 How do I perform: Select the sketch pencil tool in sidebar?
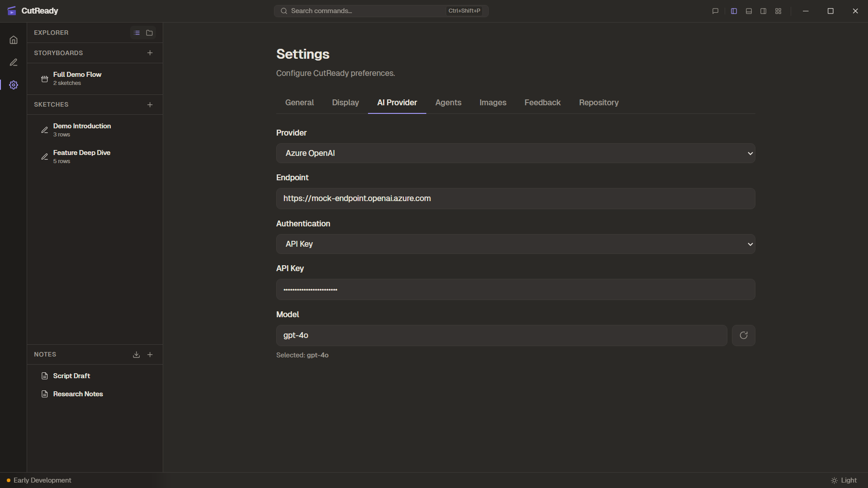tap(14, 62)
